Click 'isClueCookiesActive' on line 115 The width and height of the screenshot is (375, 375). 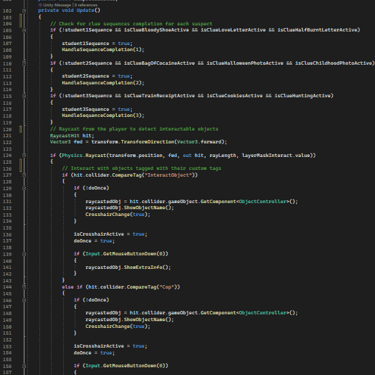tap(235, 96)
